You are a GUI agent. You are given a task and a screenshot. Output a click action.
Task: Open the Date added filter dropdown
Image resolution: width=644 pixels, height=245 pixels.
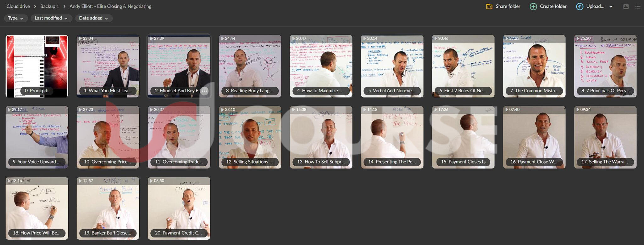click(94, 18)
